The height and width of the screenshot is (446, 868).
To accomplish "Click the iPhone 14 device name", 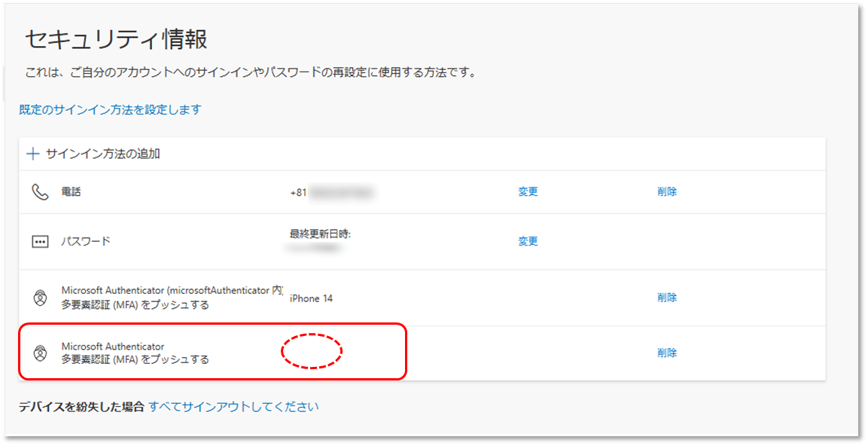I will tap(311, 298).
